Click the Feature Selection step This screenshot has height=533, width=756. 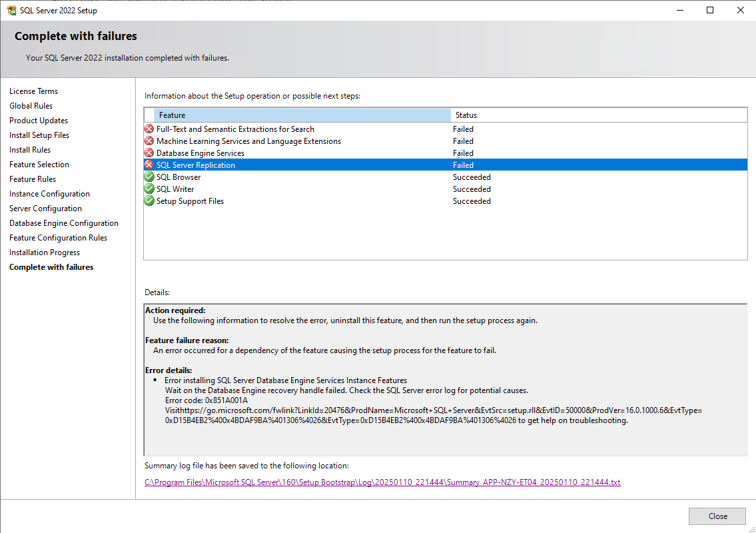39,165
